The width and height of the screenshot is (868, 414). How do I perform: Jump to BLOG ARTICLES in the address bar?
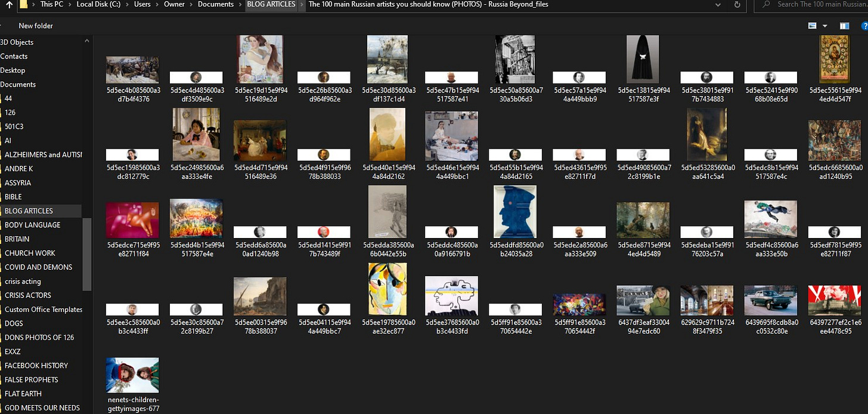pyautogui.click(x=271, y=5)
